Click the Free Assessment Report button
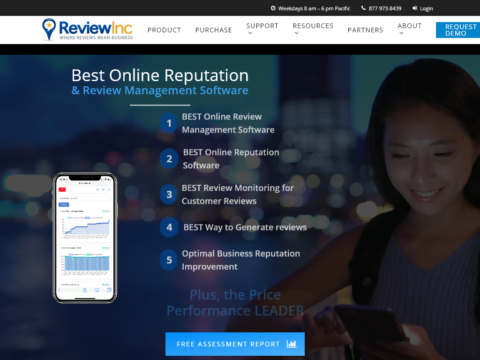 (x=235, y=344)
